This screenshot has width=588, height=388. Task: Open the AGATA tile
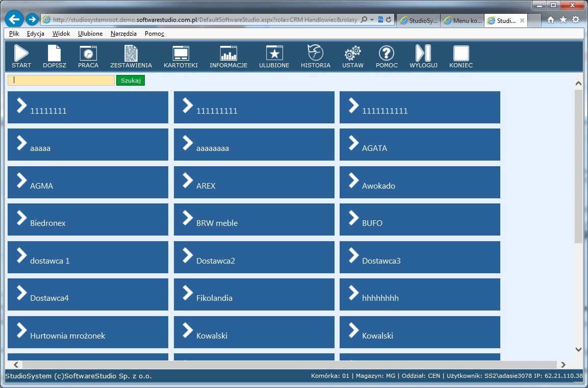(x=420, y=145)
